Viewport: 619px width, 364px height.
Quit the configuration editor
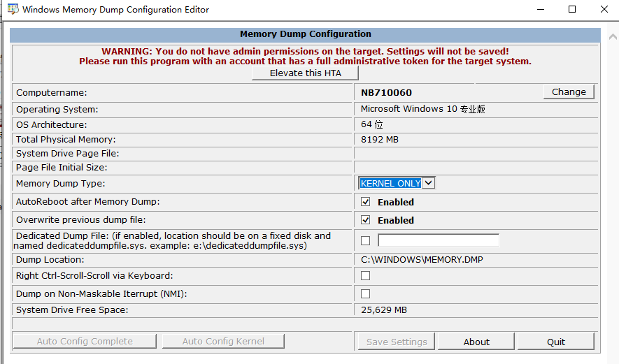pos(556,342)
